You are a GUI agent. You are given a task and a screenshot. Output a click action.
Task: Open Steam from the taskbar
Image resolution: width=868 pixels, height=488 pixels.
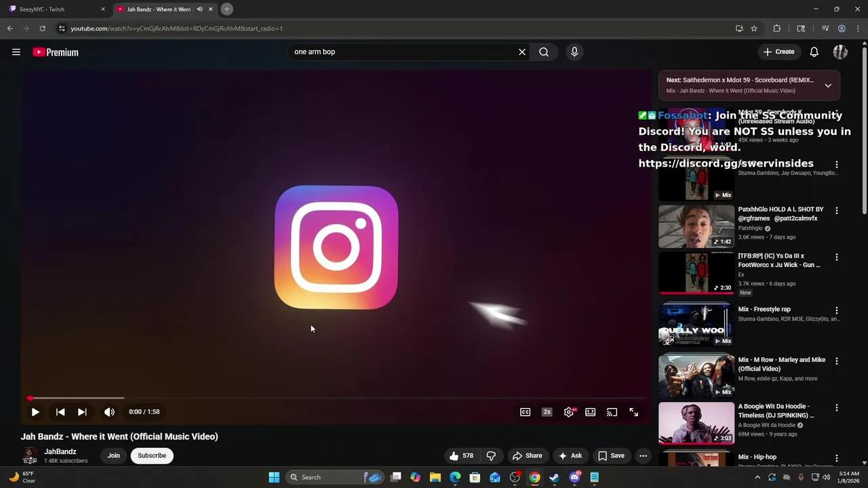click(x=555, y=477)
